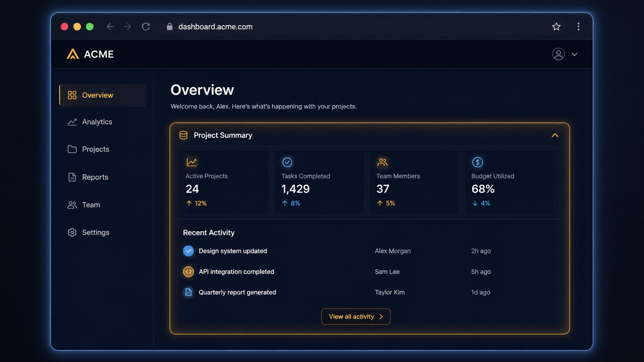This screenshot has width=644, height=362.
Task: Click the name Taylor Kim
Action: click(x=390, y=292)
